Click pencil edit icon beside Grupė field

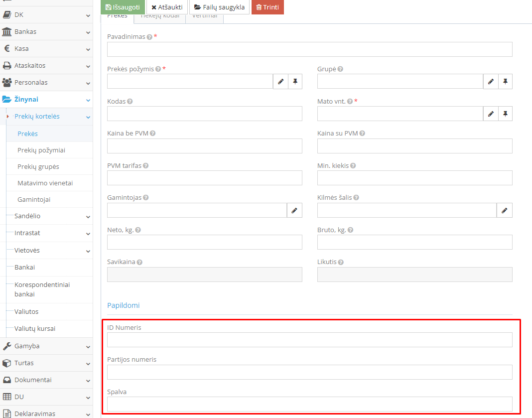[491, 81]
